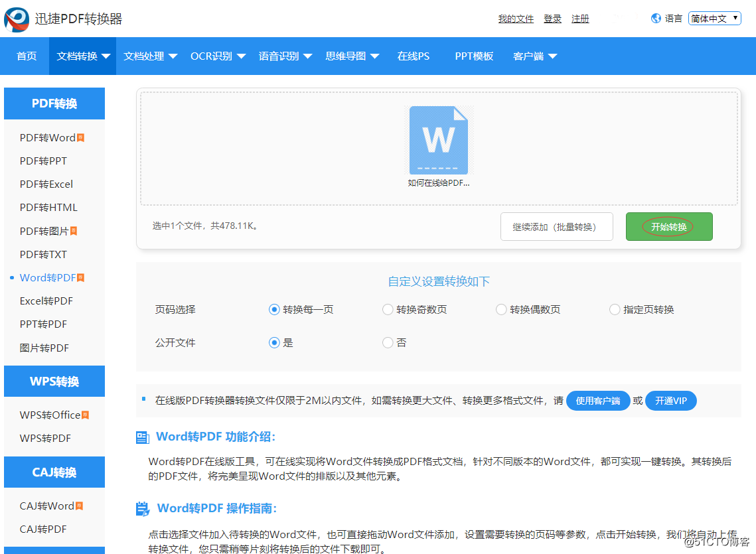Open CAJ转PDF in sidebar
The height and width of the screenshot is (554, 756).
pyautogui.click(x=43, y=529)
